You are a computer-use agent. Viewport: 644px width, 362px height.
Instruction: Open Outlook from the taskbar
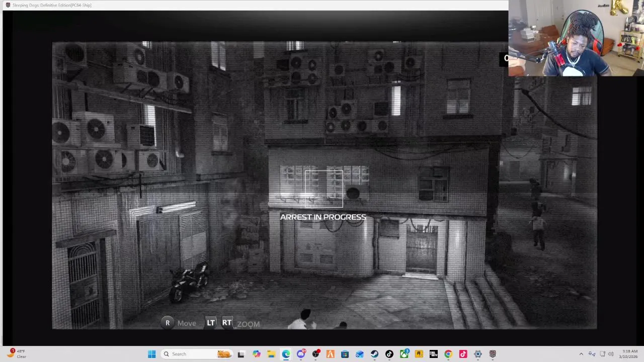pyautogui.click(x=360, y=354)
